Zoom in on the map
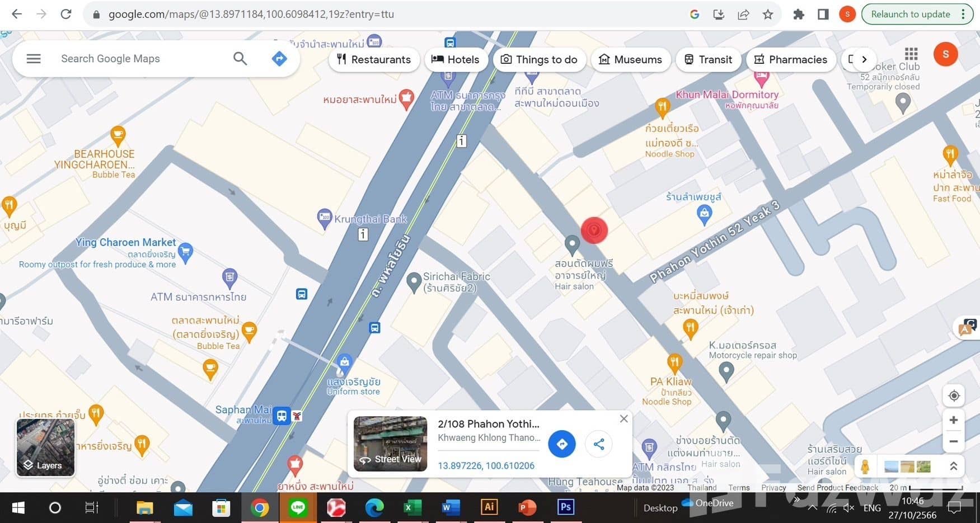The image size is (980, 523). coord(954,420)
